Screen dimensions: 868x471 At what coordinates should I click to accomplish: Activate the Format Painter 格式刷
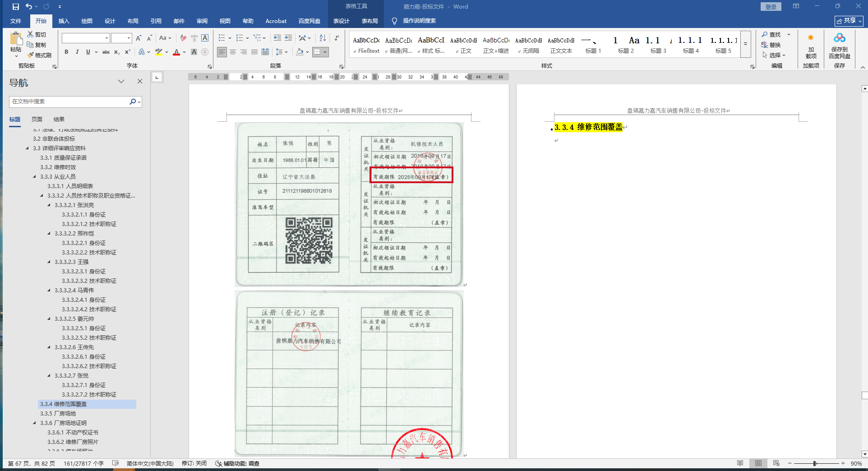(x=39, y=55)
